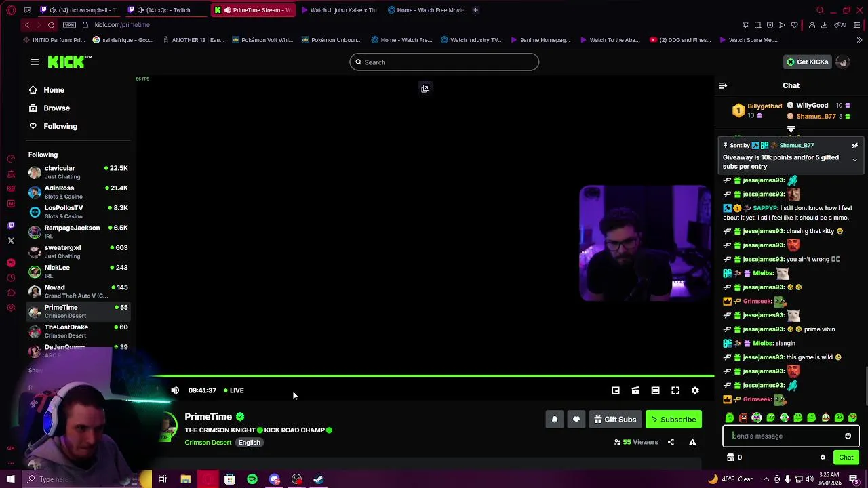
Task: Collapse the chat panel with the arrow icon
Action: coord(723,85)
